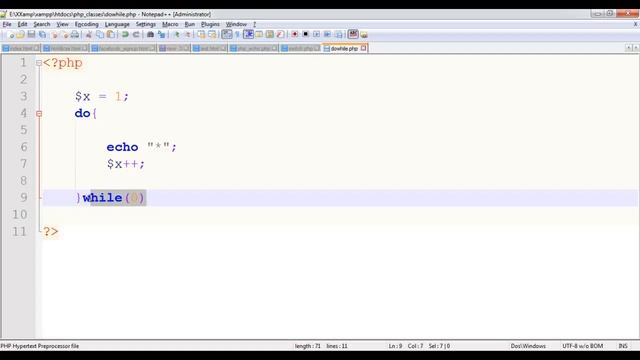Image resolution: width=640 pixels, height=360 pixels.
Task: Click the ABC spell check icon
Action: pos(353,35)
